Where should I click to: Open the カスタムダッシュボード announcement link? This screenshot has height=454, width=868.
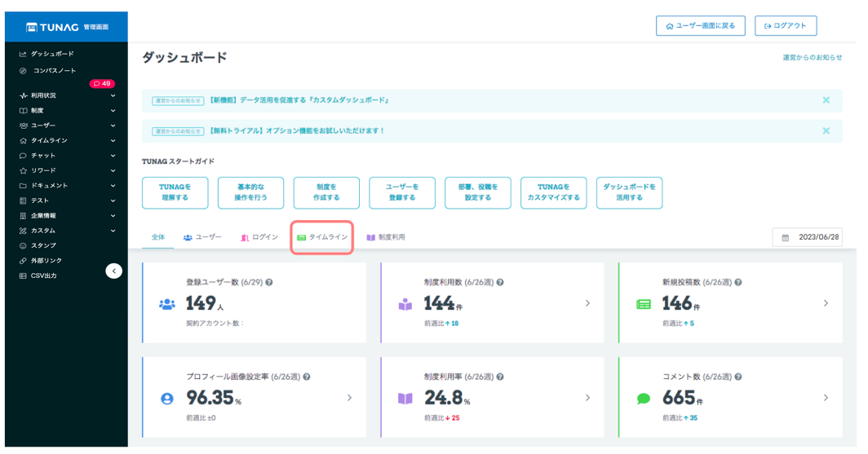(x=299, y=100)
